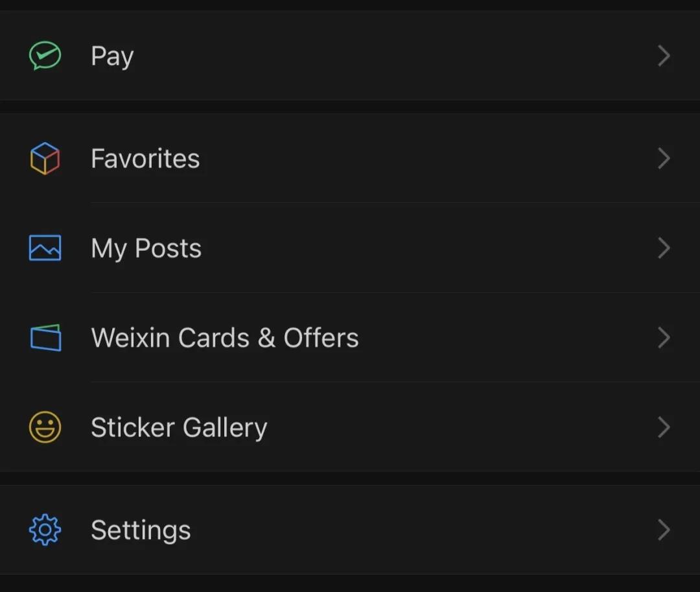Go to the Settings text label
Screen dimensions: 700x592
pyautogui.click(x=141, y=530)
